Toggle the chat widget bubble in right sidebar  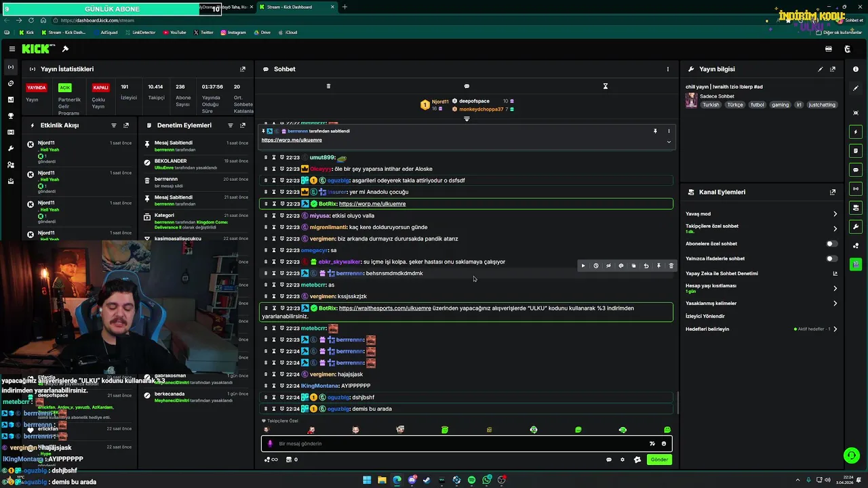[x=856, y=169]
